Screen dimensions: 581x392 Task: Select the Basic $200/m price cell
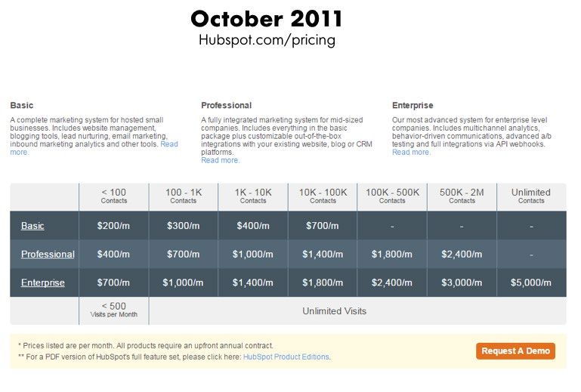(x=114, y=226)
